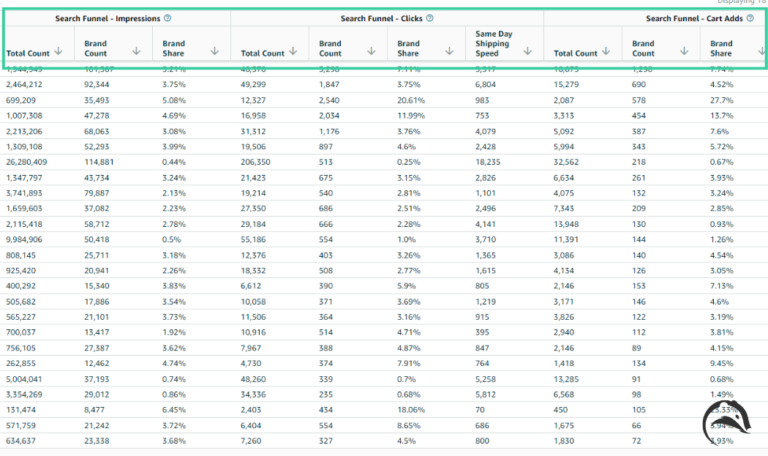Click the cell showing 1,007,308
Image resolution: width=768 pixels, height=456 pixels.
(24, 116)
